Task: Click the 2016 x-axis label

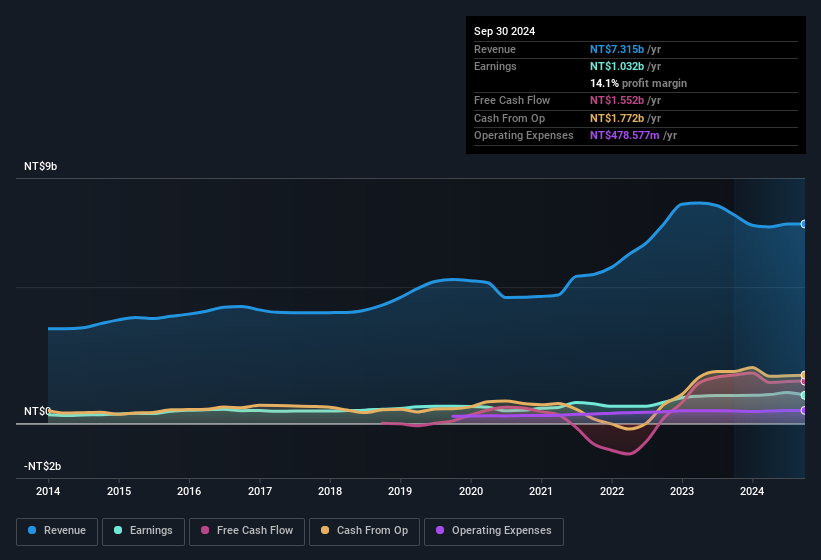Action: (189, 491)
